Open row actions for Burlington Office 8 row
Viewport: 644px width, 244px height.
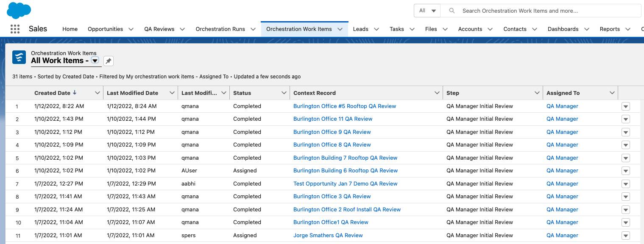click(x=625, y=145)
